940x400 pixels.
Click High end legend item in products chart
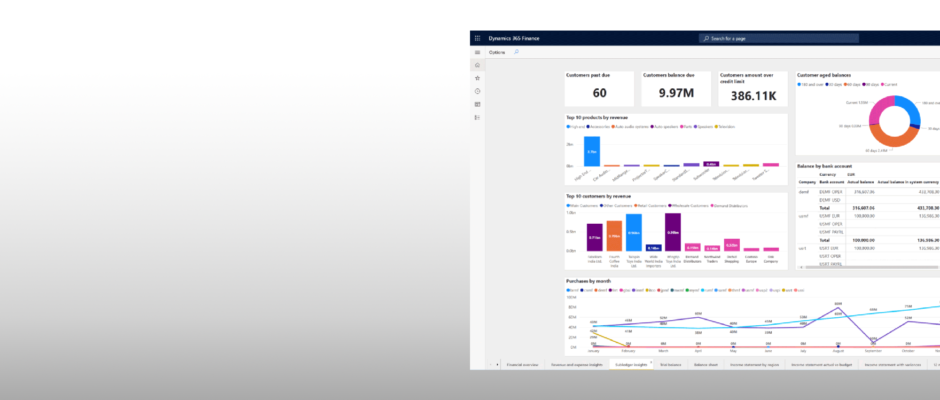pyautogui.click(x=575, y=127)
